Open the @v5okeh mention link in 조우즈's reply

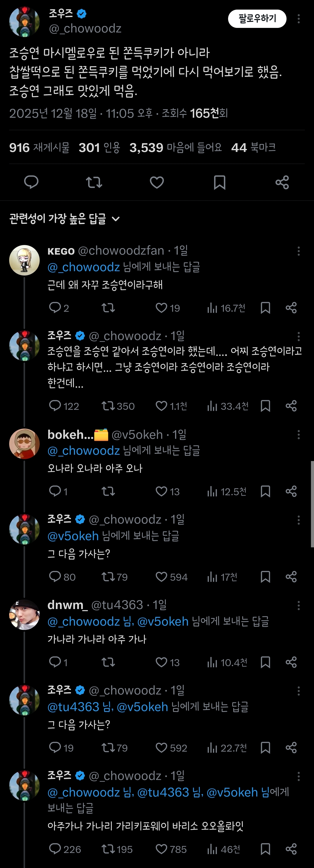coord(73,536)
